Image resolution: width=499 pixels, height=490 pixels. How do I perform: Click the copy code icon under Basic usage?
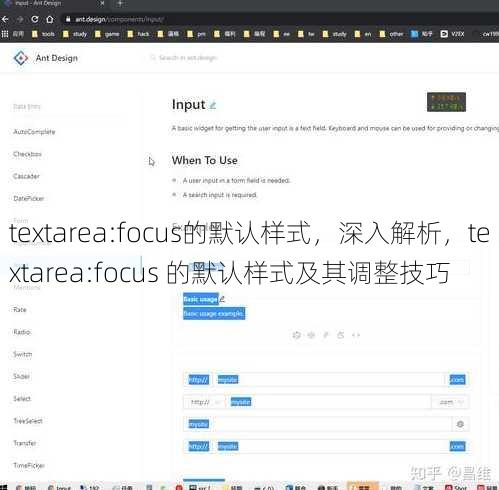341,335
